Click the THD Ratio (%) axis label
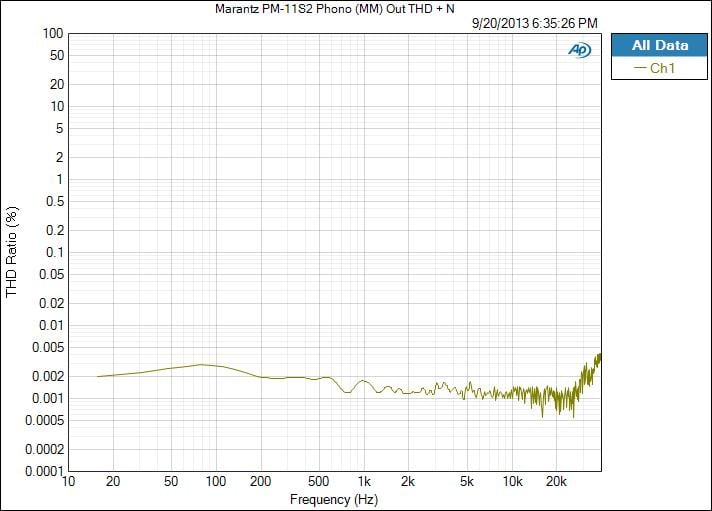The width and height of the screenshot is (712, 511). tap(12, 253)
